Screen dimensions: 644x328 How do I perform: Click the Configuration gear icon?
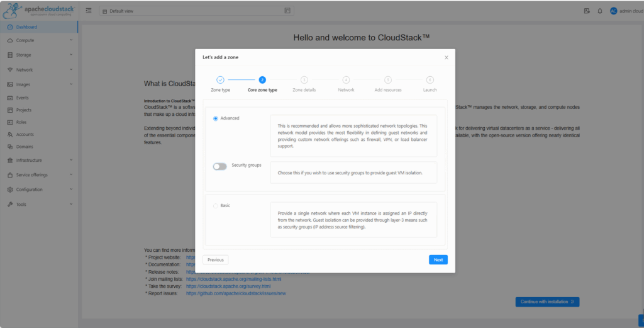click(x=10, y=189)
